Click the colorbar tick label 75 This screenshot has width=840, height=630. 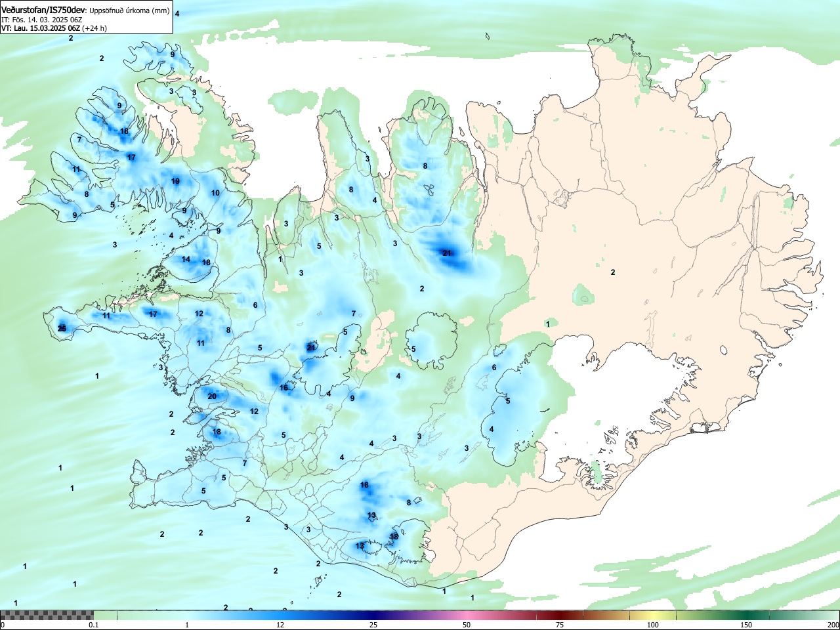[x=560, y=625]
